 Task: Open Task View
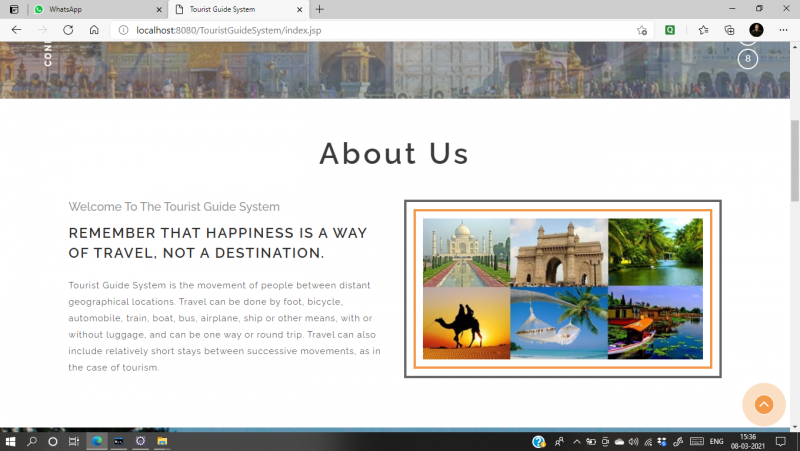coord(74,441)
